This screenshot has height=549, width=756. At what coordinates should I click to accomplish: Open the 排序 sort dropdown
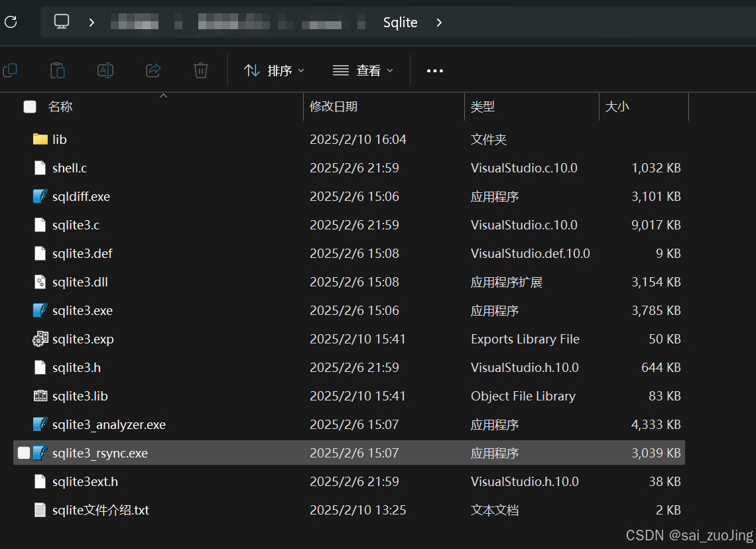[x=274, y=70]
